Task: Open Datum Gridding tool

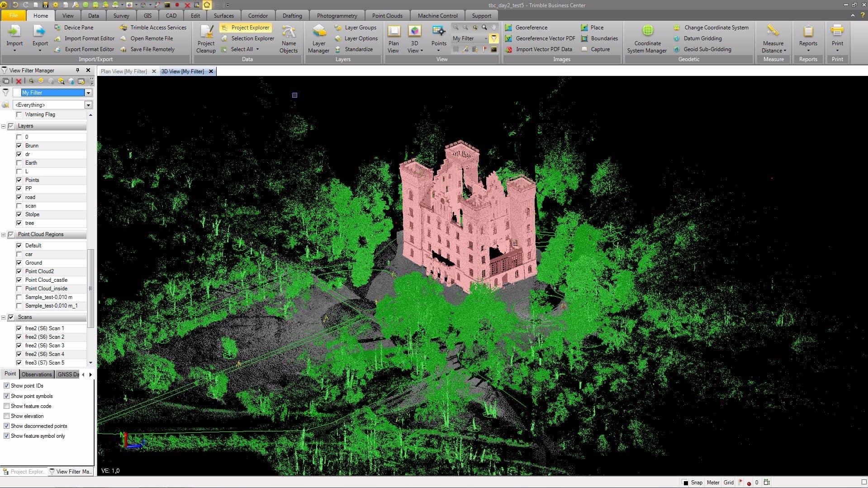Action: coord(697,38)
